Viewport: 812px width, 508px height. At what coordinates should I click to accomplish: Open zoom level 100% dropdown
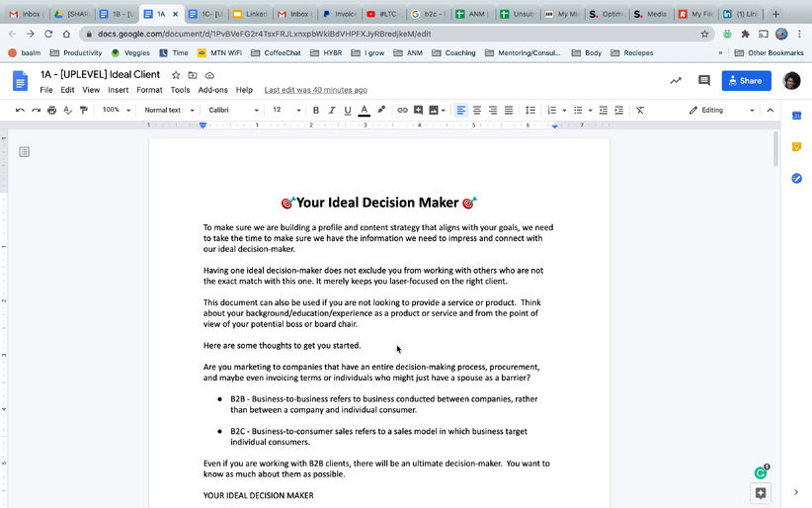coord(116,110)
